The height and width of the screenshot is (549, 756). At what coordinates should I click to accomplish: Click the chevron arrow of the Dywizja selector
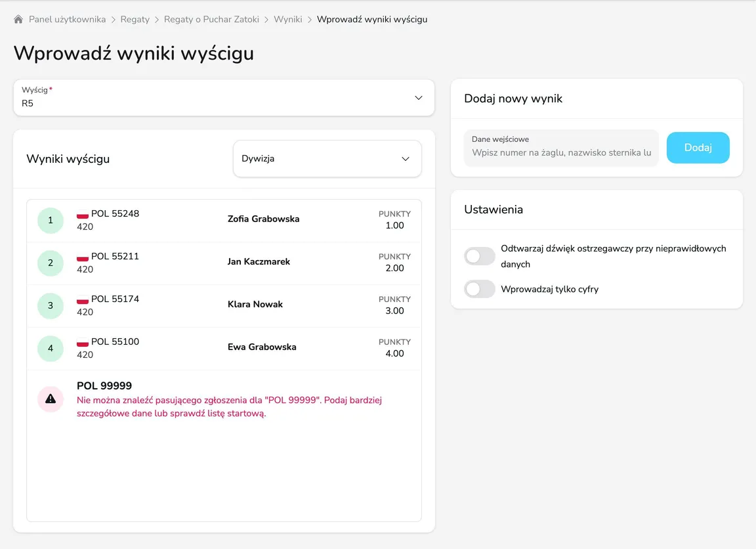pyautogui.click(x=406, y=159)
